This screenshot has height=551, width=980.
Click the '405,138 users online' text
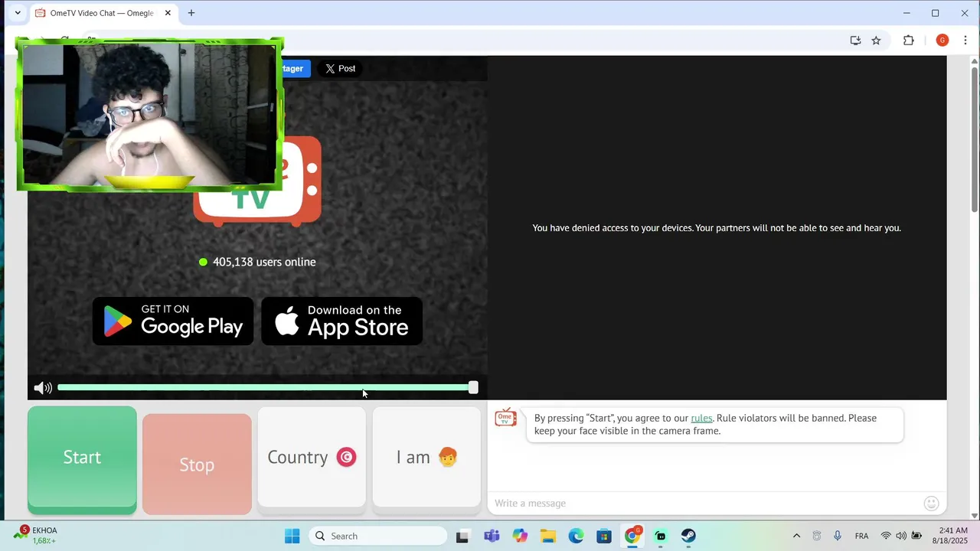point(264,262)
